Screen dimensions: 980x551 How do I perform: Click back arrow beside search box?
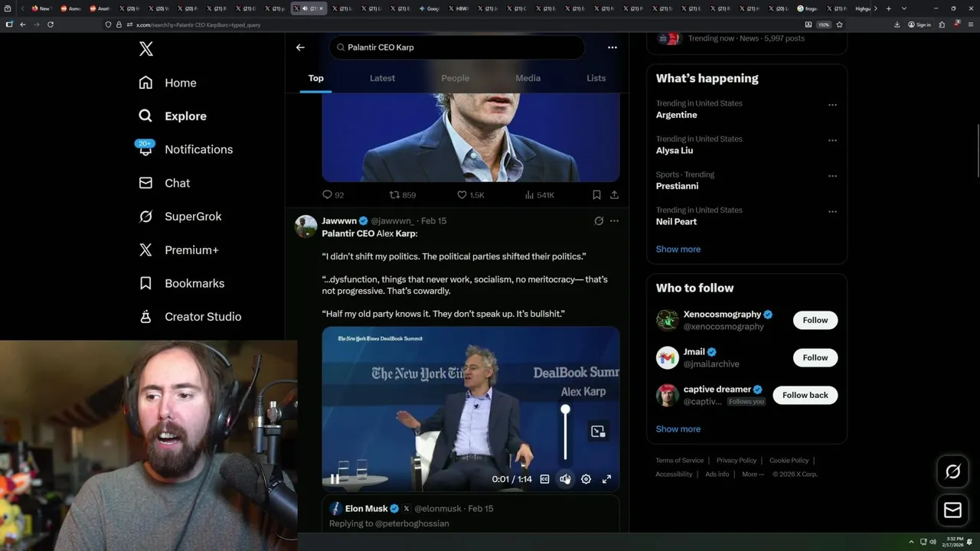[300, 47]
